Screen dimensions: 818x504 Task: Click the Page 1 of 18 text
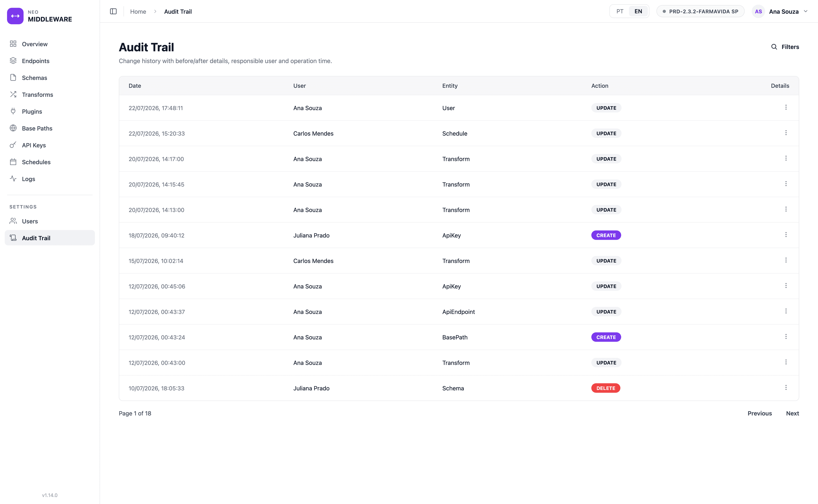(x=135, y=413)
